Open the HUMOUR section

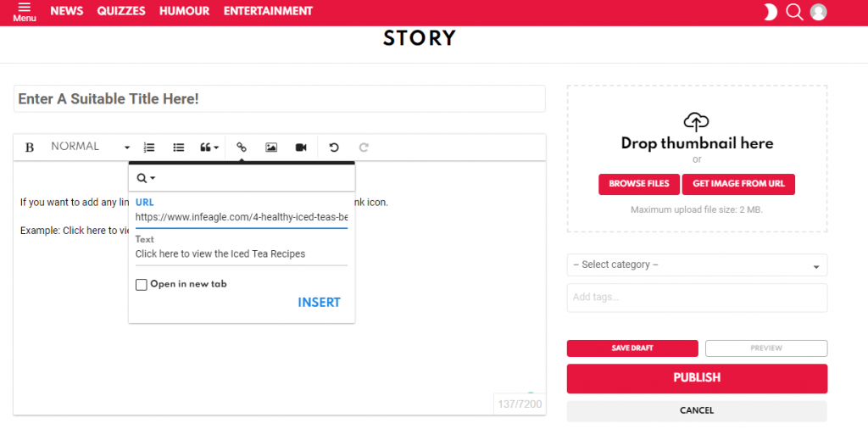[x=184, y=11]
